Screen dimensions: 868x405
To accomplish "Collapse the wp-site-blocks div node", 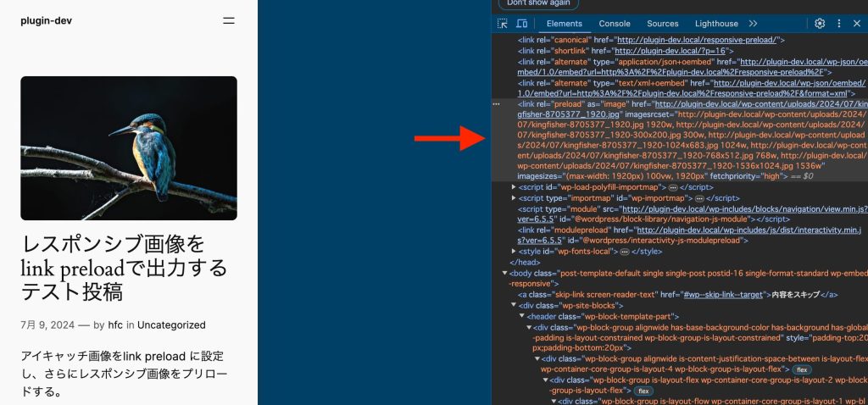I will coord(514,305).
